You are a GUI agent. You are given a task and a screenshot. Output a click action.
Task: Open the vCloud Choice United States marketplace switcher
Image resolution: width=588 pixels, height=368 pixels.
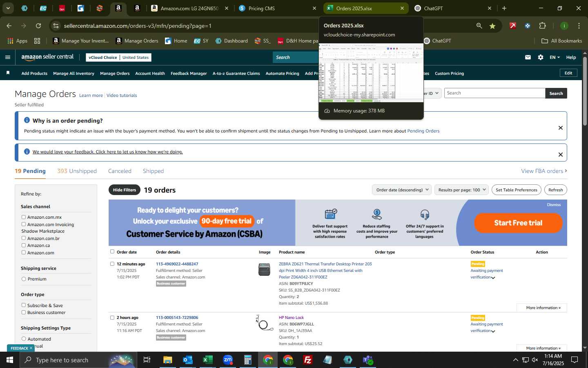click(x=119, y=57)
